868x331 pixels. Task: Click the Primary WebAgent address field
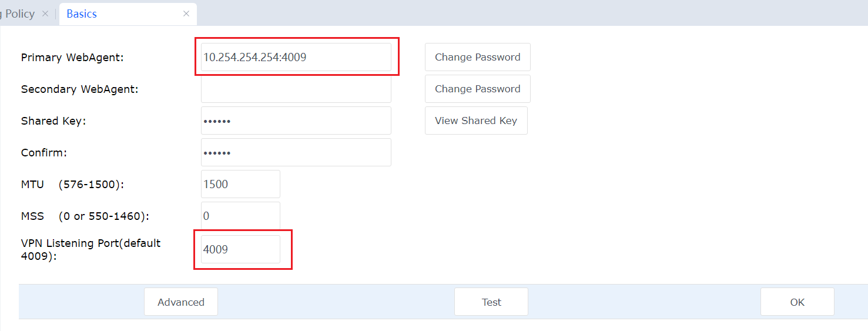point(296,57)
